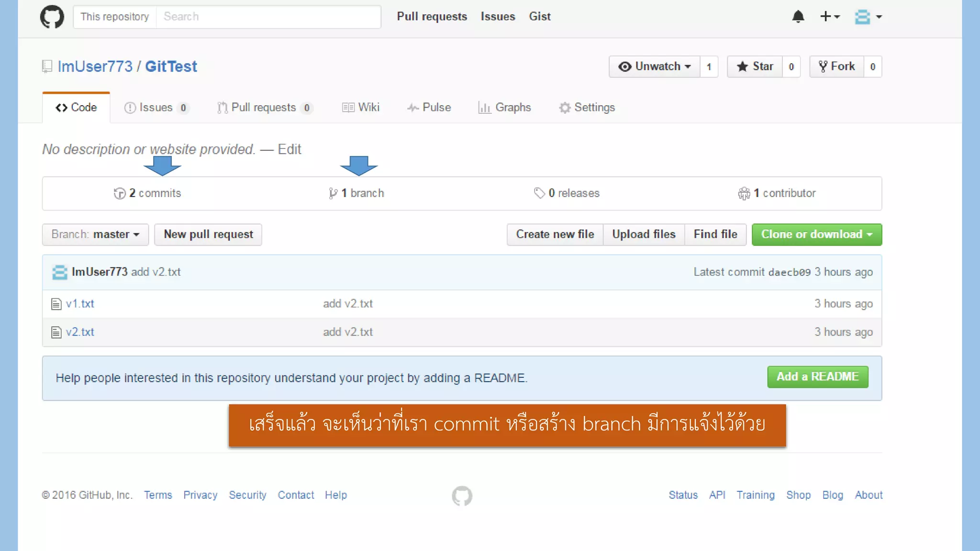Switch to the Issues tab

[x=156, y=108]
